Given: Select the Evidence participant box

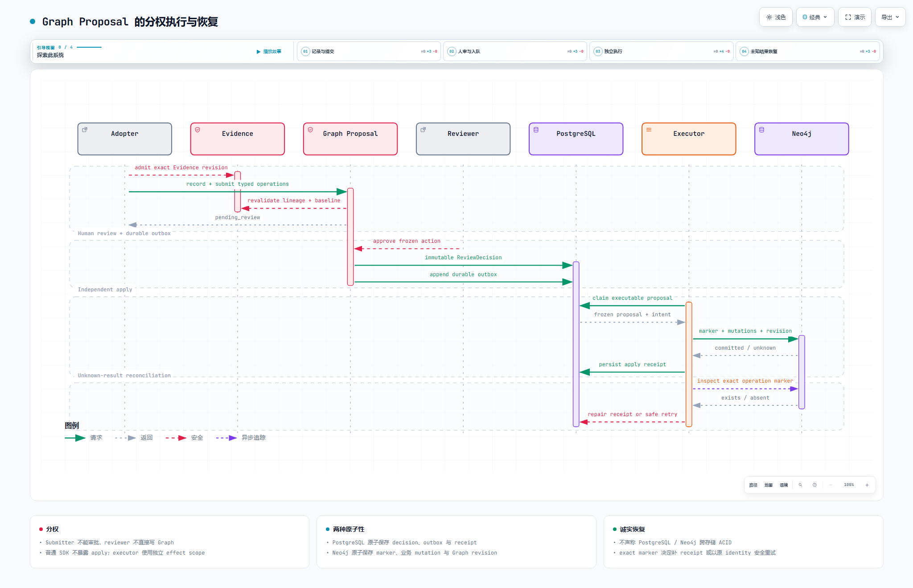Looking at the screenshot, I should pos(238,139).
